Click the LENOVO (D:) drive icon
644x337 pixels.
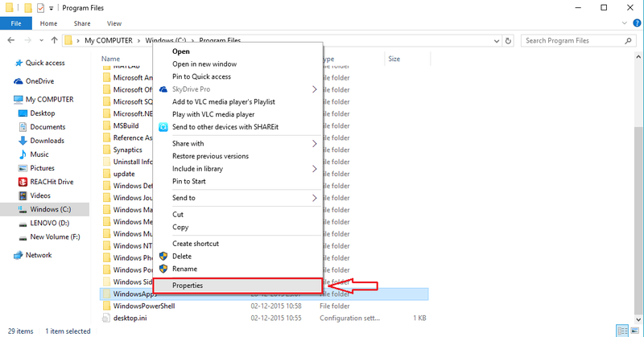(x=23, y=224)
